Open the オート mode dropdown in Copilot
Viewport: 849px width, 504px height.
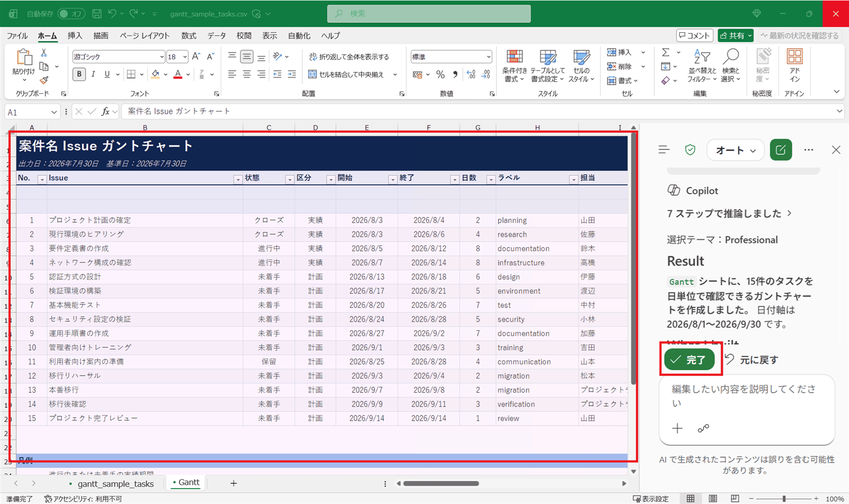tap(735, 150)
